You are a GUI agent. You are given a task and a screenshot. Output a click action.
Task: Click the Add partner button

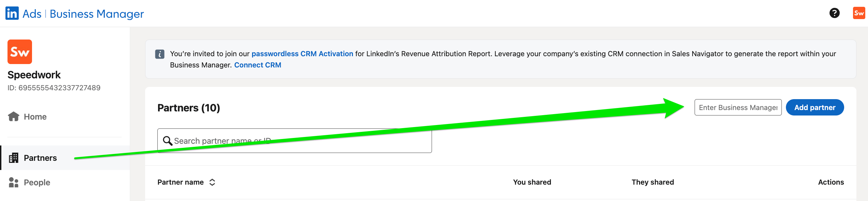click(815, 107)
